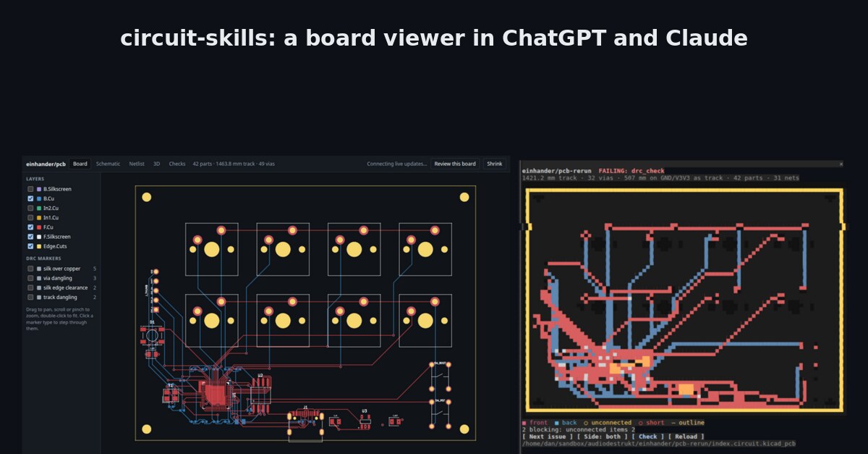Click the purple B.Silkscreen color swatch

coord(39,189)
